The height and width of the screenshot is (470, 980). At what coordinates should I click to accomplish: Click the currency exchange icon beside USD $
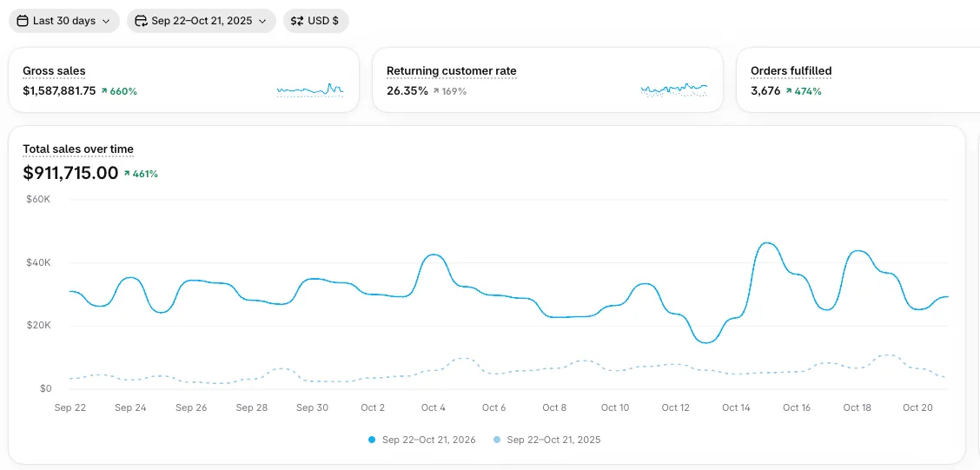(x=297, y=21)
